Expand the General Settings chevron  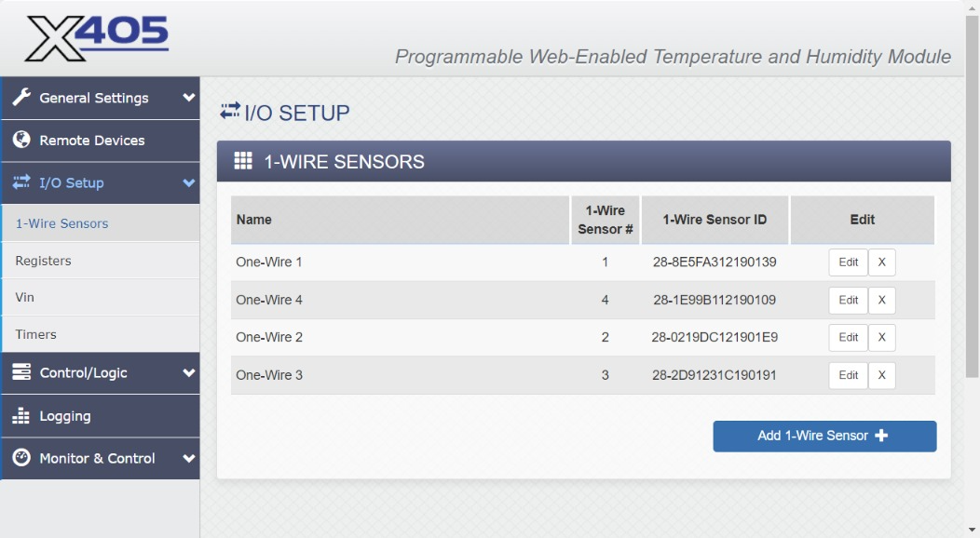[189, 98]
